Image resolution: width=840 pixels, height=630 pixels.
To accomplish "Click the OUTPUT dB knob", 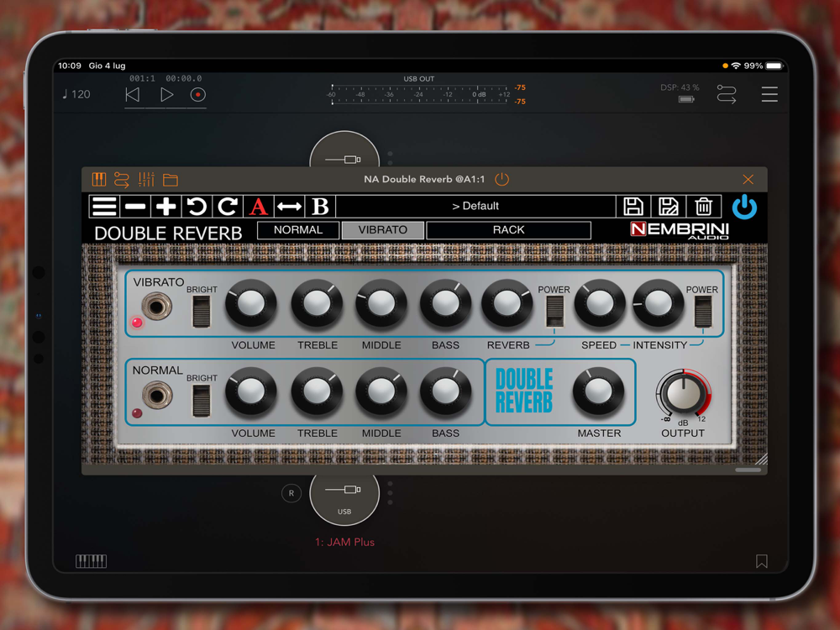I will (683, 394).
